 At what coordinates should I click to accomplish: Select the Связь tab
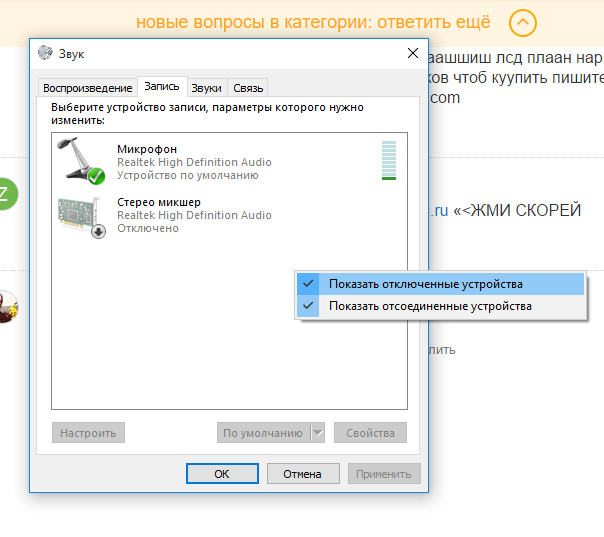click(x=248, y=88)
